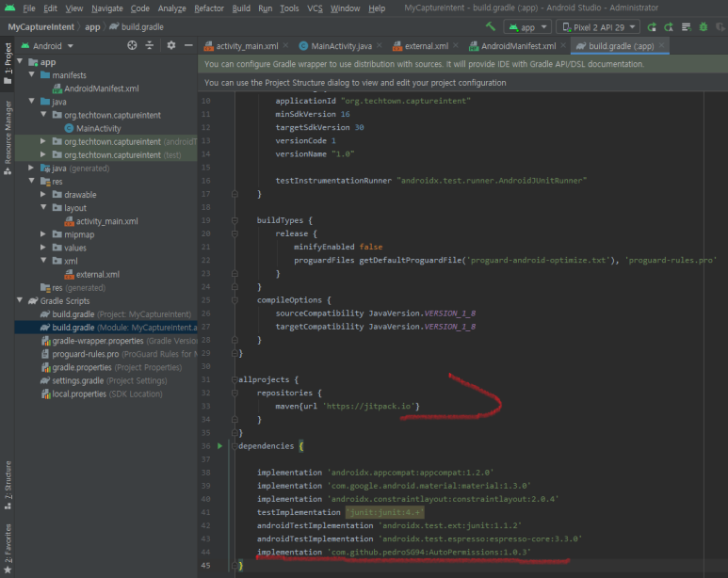Open the Pixel 2 API 29 device dropdown
This screenshot has width=728, height=578.
point(598,27)
